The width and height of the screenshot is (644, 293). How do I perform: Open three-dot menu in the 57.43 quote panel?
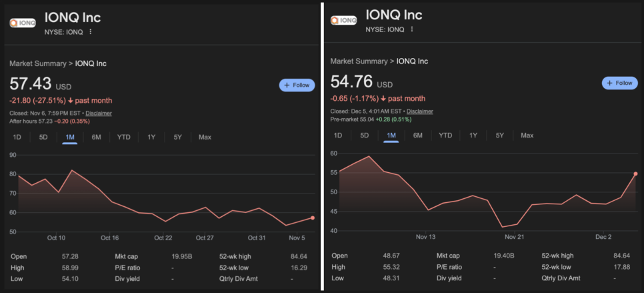tap(91, 31)
